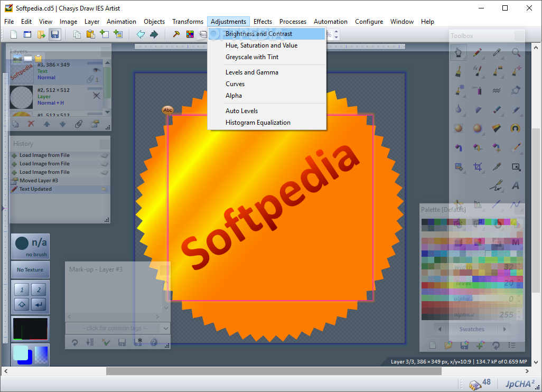The height and width of the screenshot is (392, 542).
Task: Choose the crop tool in Toolbox
Action: 478,167
